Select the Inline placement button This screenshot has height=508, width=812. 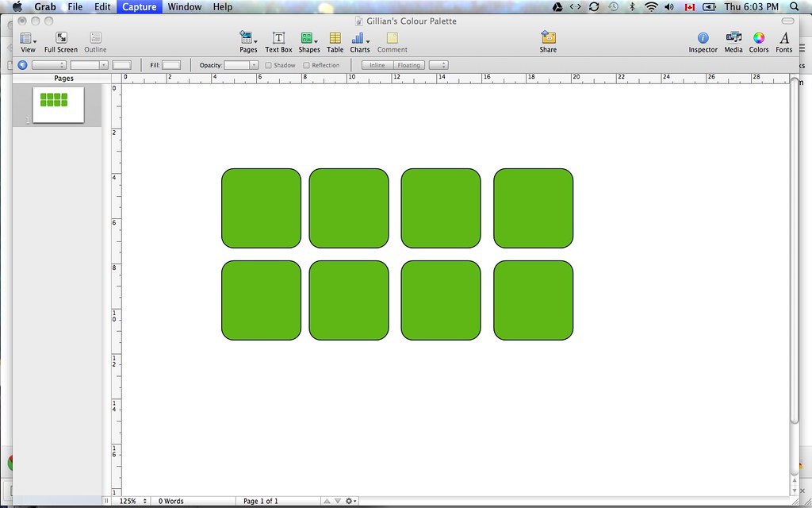(377, 65)
